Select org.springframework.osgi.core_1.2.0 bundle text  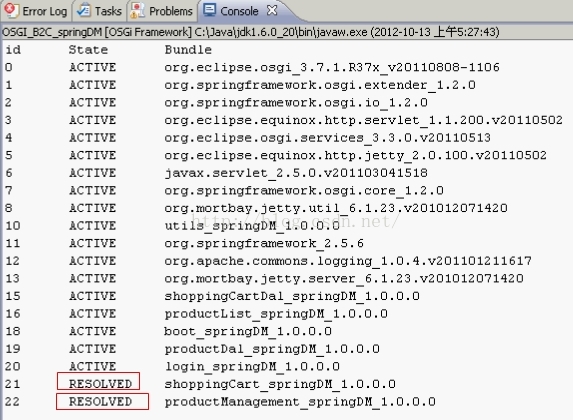tap(304, 190)
